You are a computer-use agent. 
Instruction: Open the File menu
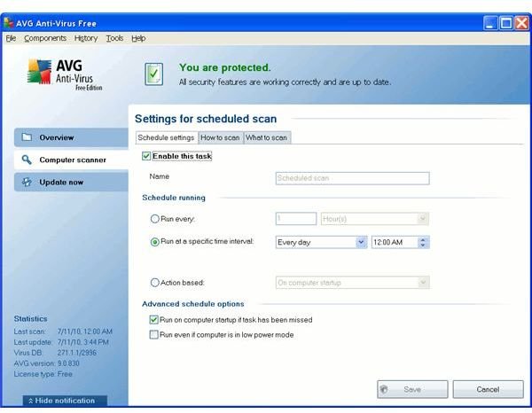[x=11, y=38]
